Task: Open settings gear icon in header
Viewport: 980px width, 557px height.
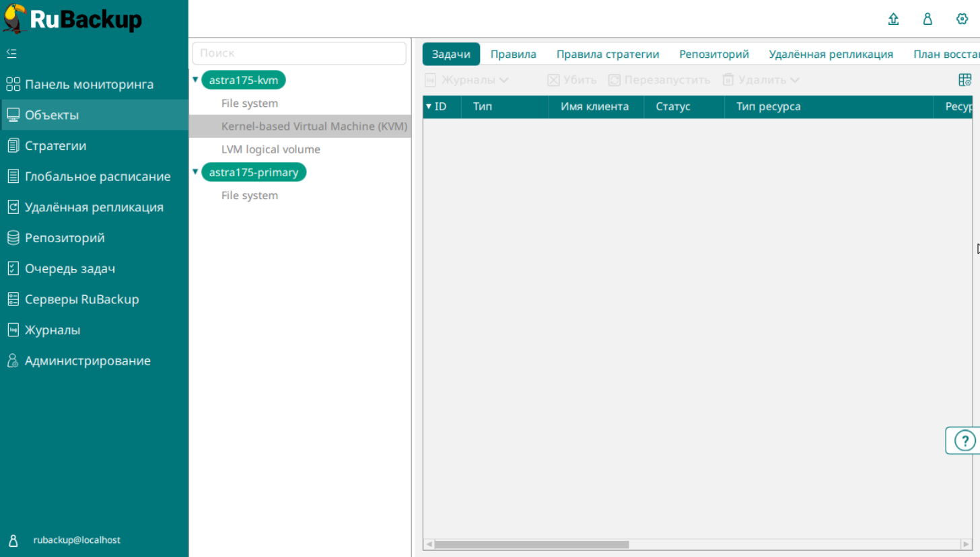Action: pyautogui.click(x=962, y=20)
